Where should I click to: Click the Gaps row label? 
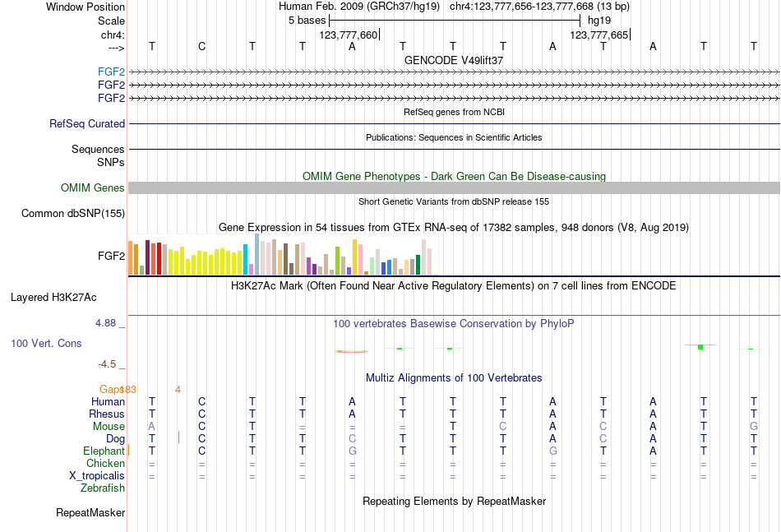111,389
